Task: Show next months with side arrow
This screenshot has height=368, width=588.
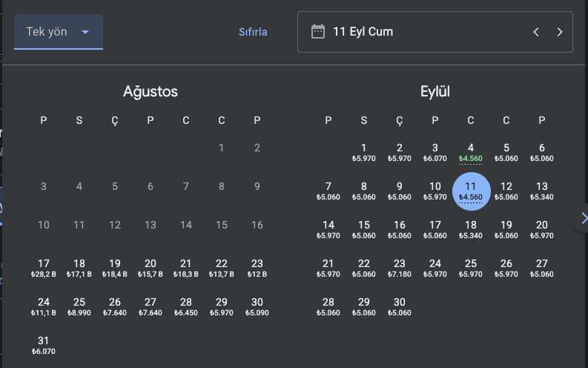Action: point(582,218)
